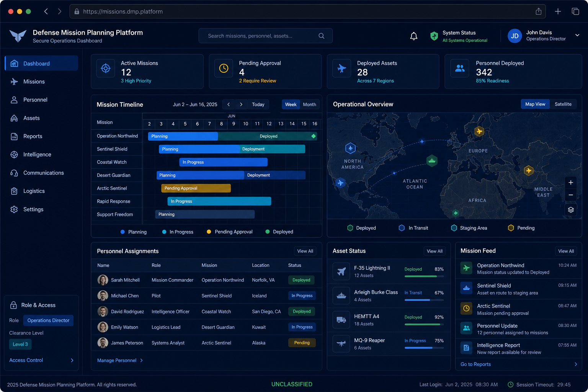Expand Access Control chevron
588x392 pixels.
72,360
